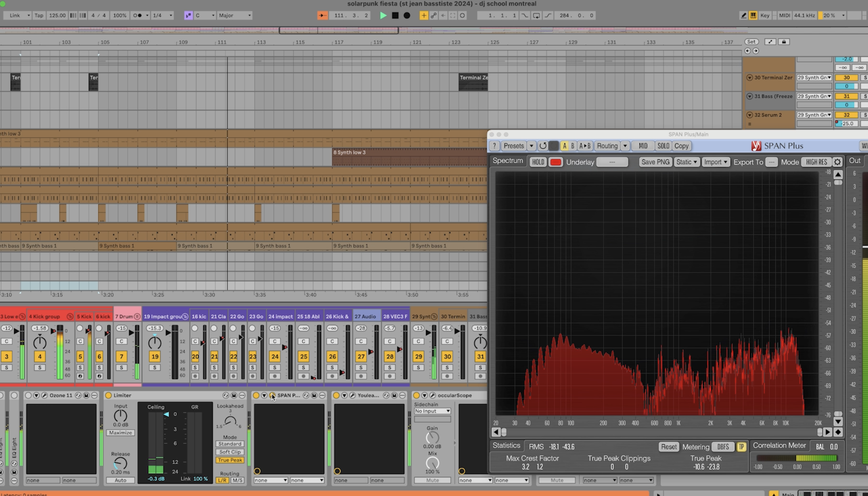Click the Tap tempo button
The image size is (868, 496).
(x=39, y=15)
